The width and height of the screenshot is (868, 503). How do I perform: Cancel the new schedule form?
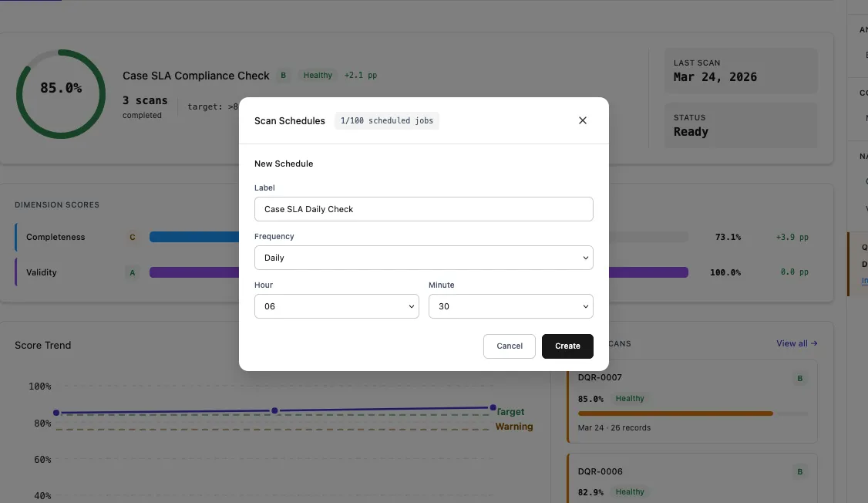click(x=509, y=346)
